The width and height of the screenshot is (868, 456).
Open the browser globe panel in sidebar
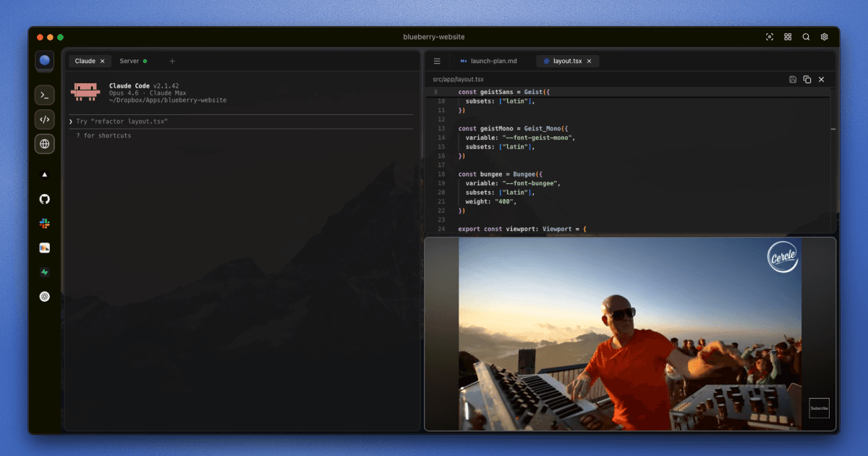tap(45, 144)
